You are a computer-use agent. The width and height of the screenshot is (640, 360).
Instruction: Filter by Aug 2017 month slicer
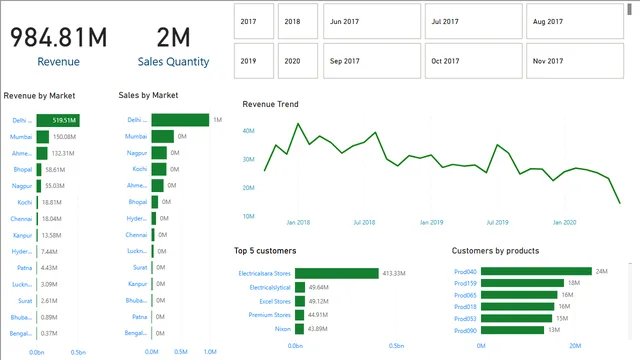click(575, 21)
